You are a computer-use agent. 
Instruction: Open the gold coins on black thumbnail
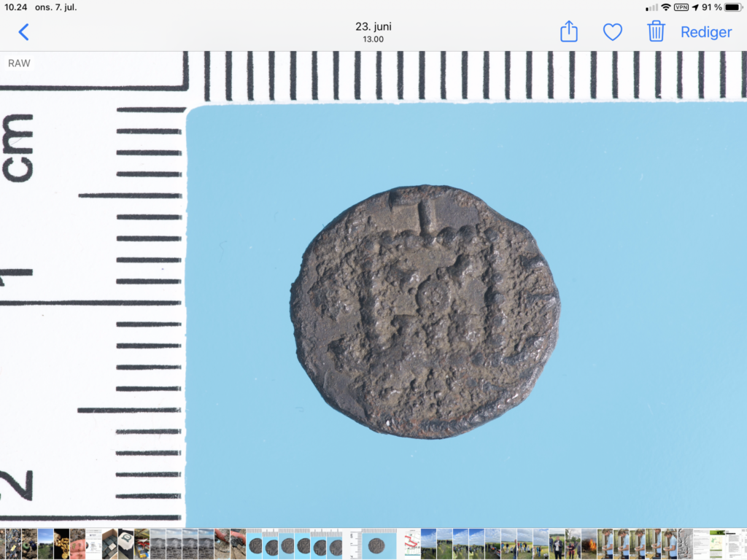[x=61, y=544]
